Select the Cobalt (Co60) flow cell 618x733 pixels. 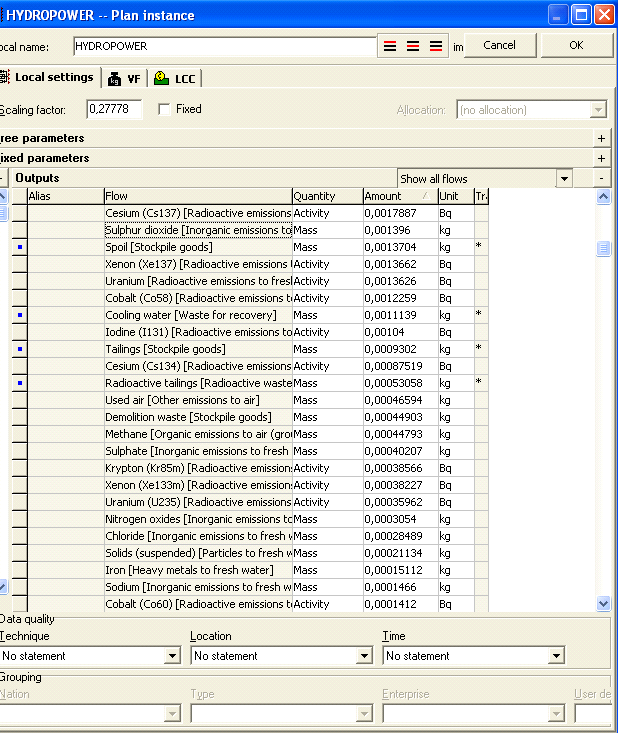click(x=198, y=604)
